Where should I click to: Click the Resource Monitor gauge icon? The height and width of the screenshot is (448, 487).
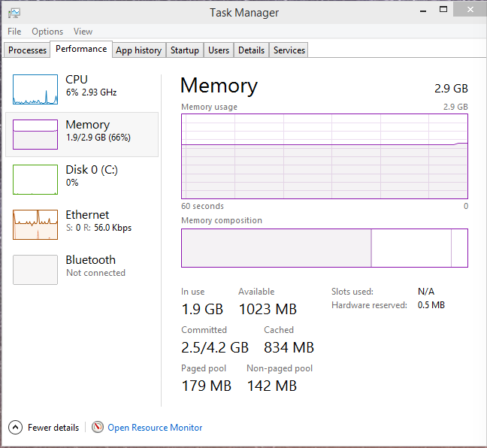[98, 427]
